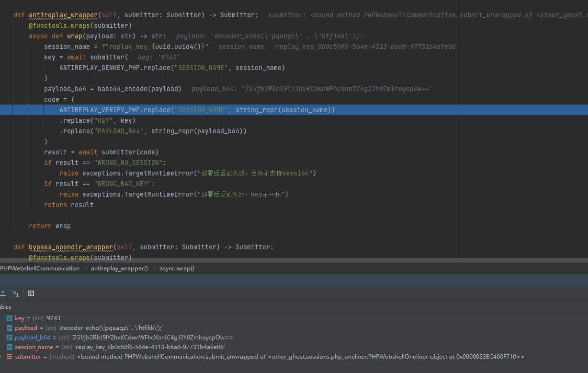Click the inline hint key: '9743'
The image size is (588, 373).
point(159,57)
